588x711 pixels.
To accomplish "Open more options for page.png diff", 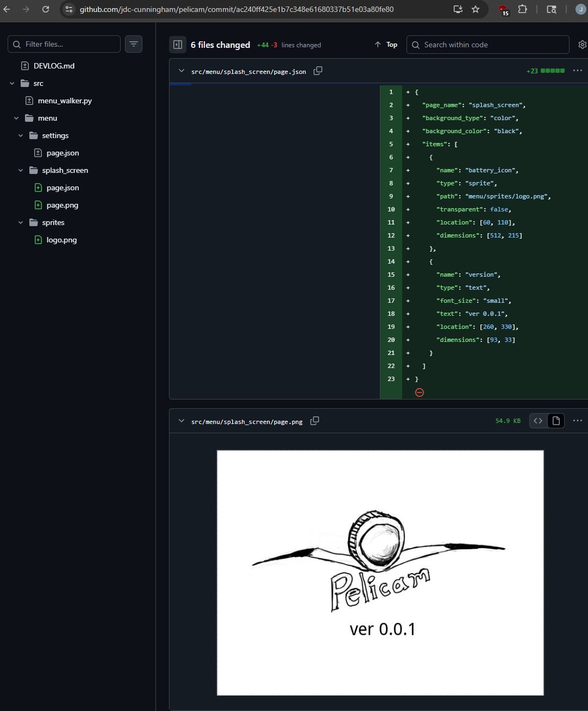I will [x=577, y=421].
